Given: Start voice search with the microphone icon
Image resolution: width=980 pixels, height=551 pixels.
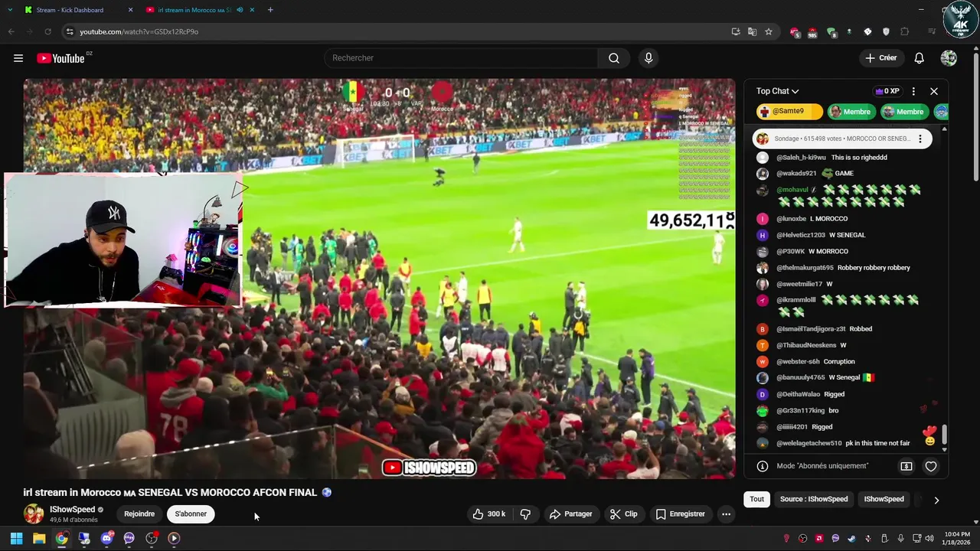Looking at the screenshot, I should click(648, 58).
